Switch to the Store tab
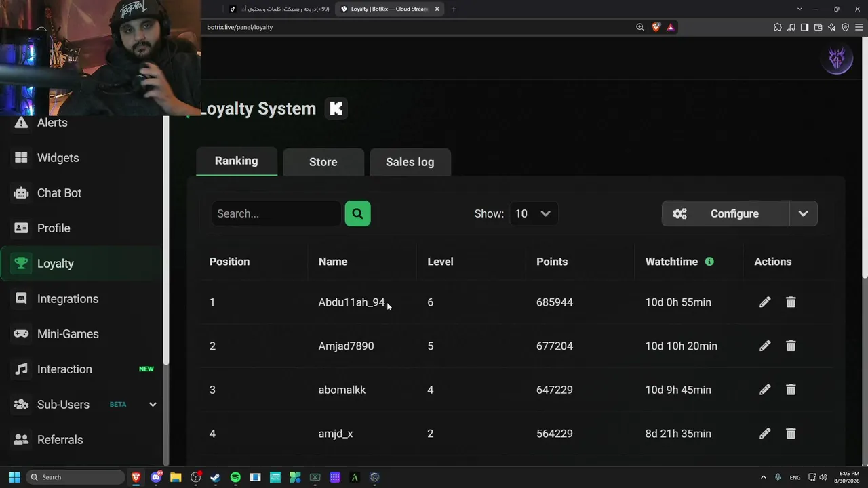Image resolution: width=868 pixels, height=488 pixels. [x=323, y=162]
